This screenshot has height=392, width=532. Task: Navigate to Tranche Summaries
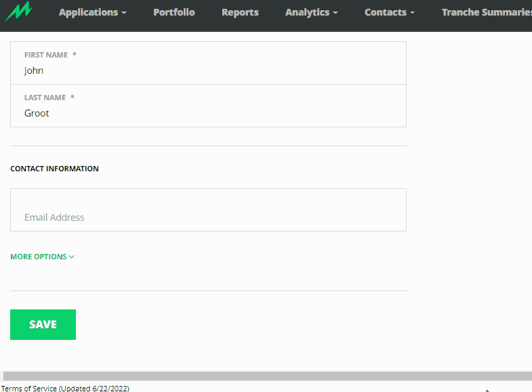coord(485,12)
